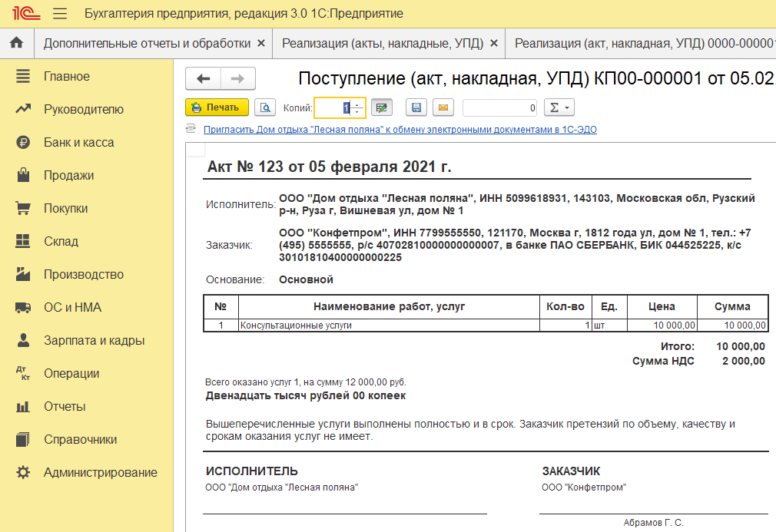Click the Производство factory icon
The height and width of the screenshot is (532, 776).
(23, 274)
